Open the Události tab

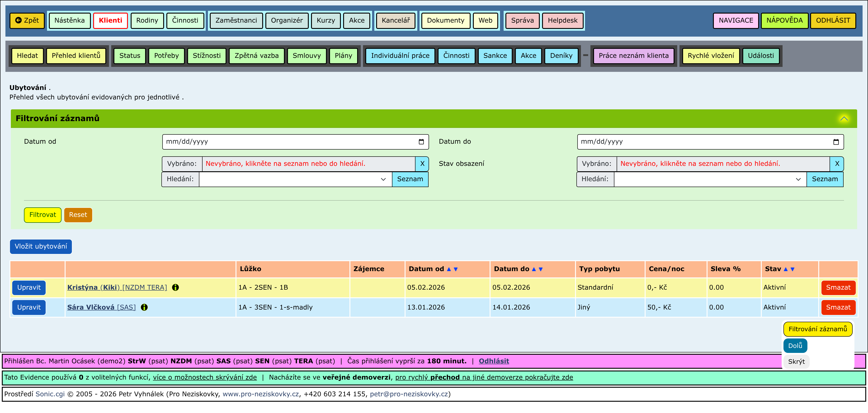click(x=761, y=56)
